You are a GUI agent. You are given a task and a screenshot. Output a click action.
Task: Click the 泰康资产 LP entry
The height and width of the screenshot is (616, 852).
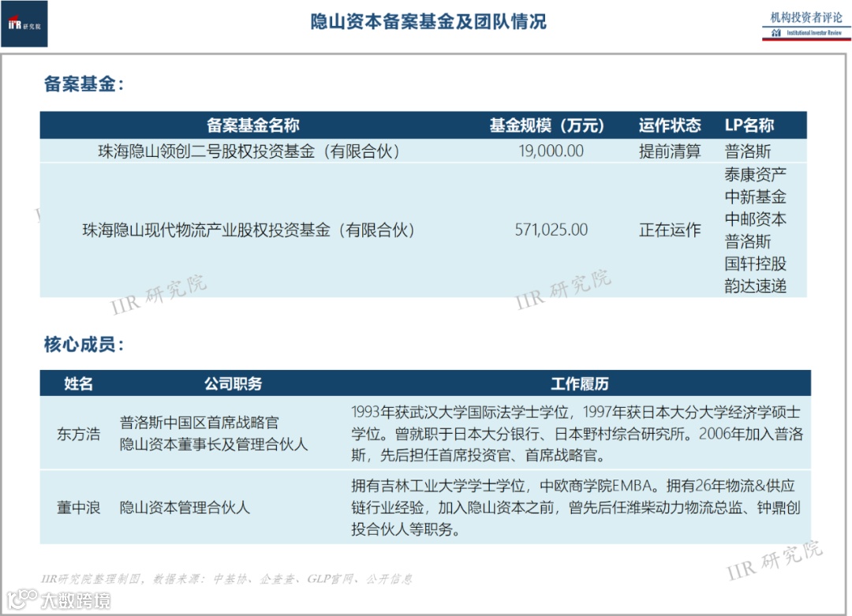[x=755, y=174]
